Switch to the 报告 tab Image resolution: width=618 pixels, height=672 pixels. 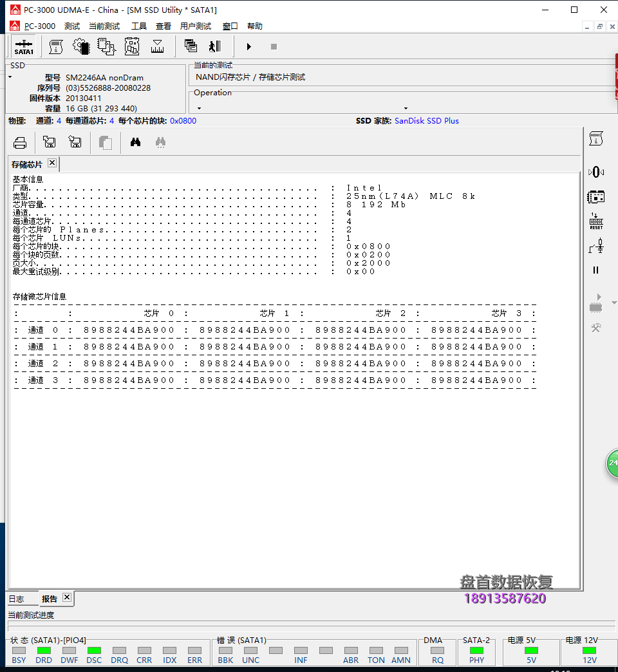[x=50, y=599]
